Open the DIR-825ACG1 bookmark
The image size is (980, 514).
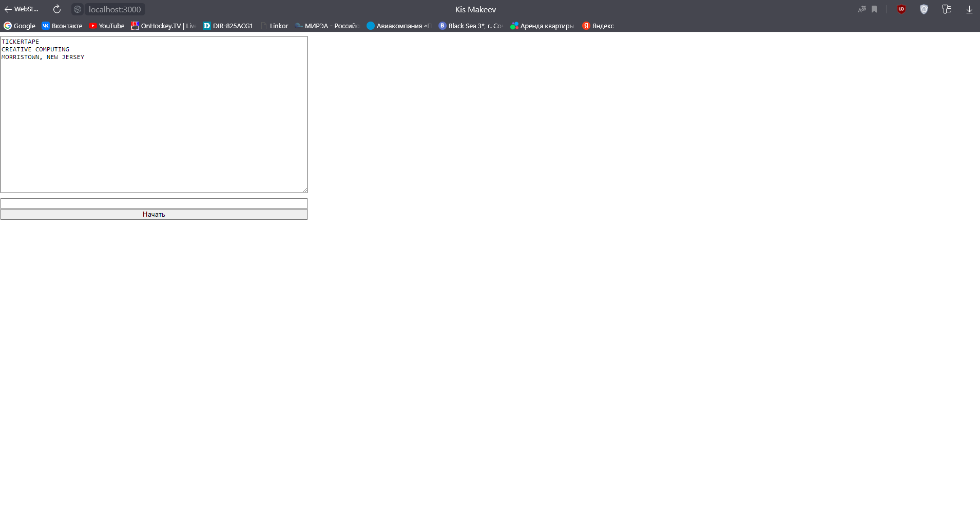click(x=228, y=26)
